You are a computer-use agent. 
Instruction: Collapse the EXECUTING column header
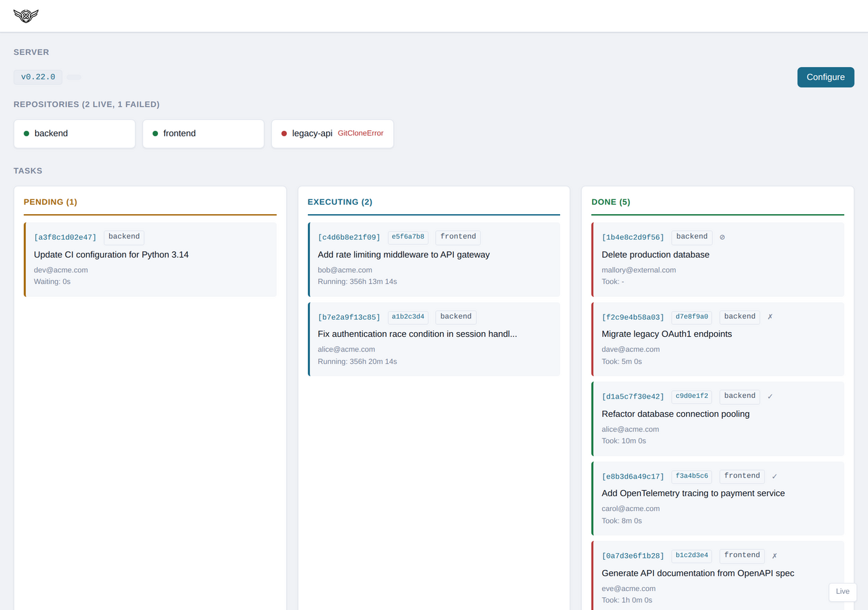(x=340, y=201)
